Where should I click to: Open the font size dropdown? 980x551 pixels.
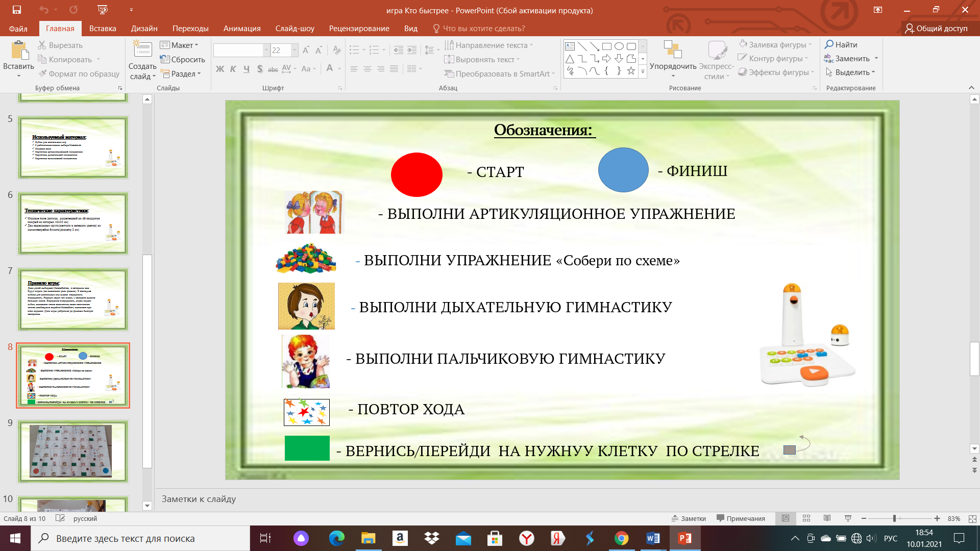pyautogui.click(x=295, y=50)
